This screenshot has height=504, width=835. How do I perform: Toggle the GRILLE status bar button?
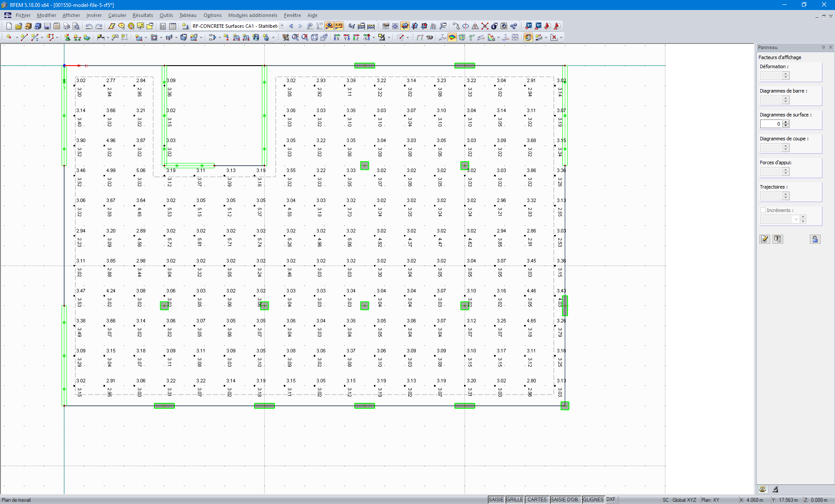514,500
